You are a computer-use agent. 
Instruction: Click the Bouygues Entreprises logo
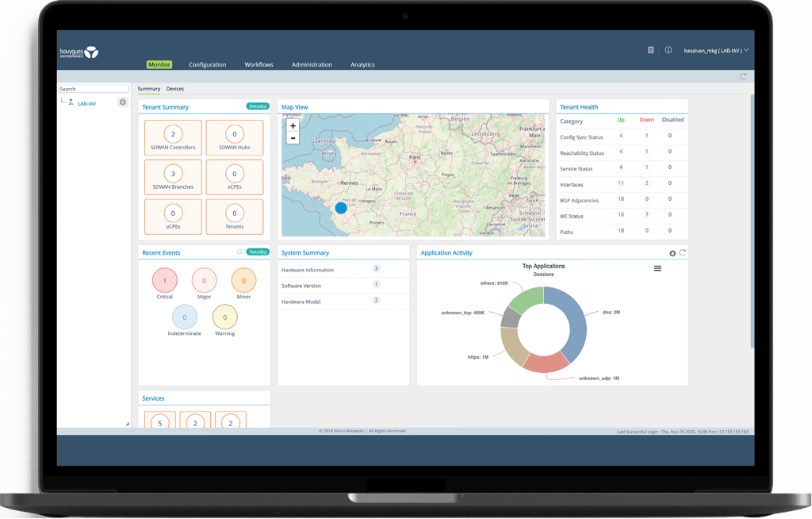(x=79, y=52)
